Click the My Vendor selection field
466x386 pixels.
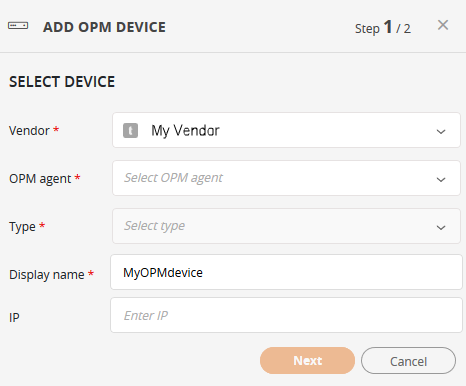pyautogui.click(x=286, y=130)
